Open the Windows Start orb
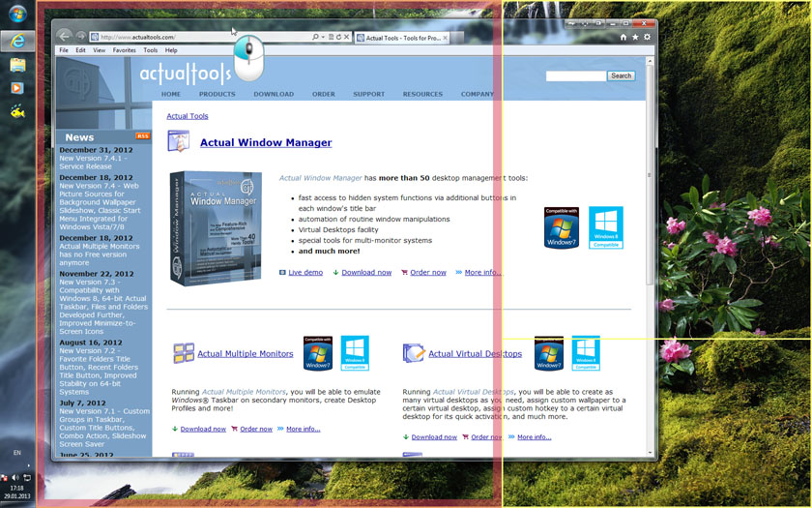 [17, 14]
